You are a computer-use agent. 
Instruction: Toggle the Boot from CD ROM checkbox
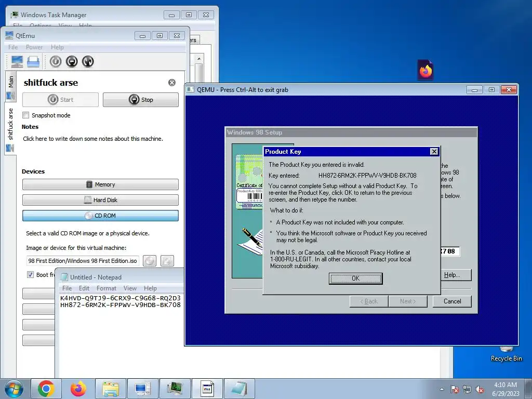click(x=30, y=274)
